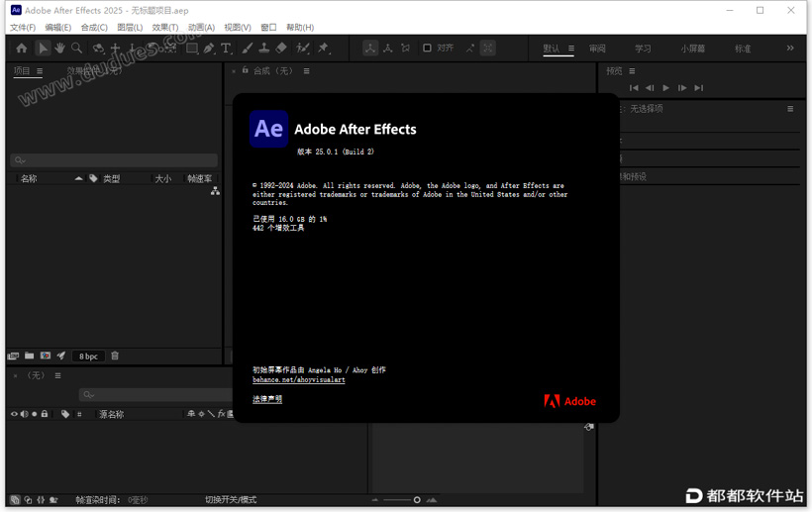This screenshot has width=812, height=512.
Task: Step forward one frame in Preview
Action: (x=682, y=88)
